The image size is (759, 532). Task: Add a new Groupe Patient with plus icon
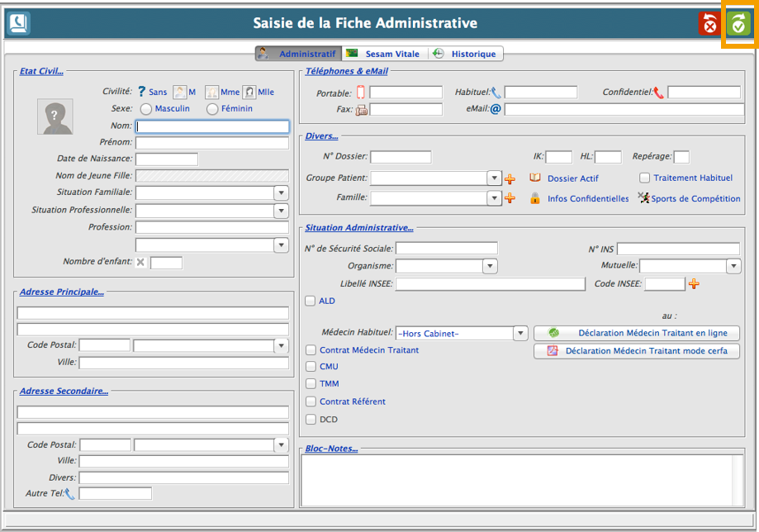[510, 179]
